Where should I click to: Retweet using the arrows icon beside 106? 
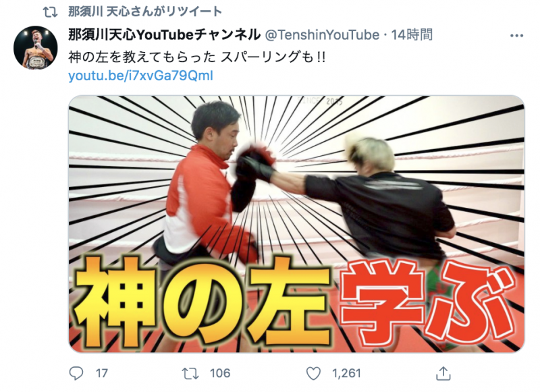[x=190, y=373]
